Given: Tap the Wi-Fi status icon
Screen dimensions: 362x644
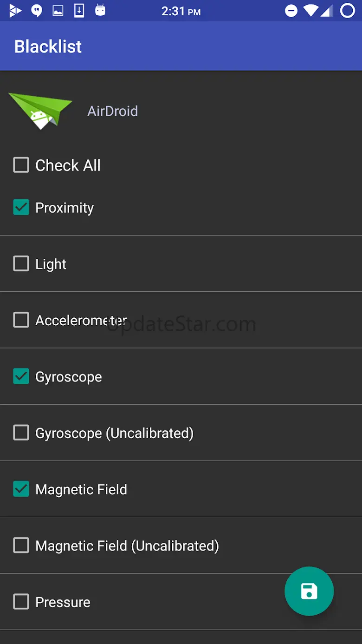Looking at the screenshot, I should [311, 11].
